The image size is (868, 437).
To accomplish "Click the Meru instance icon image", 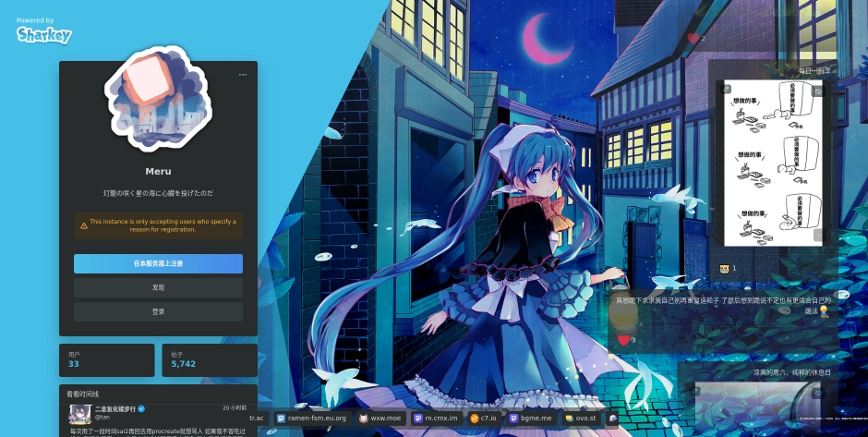I will click(158, 98).
